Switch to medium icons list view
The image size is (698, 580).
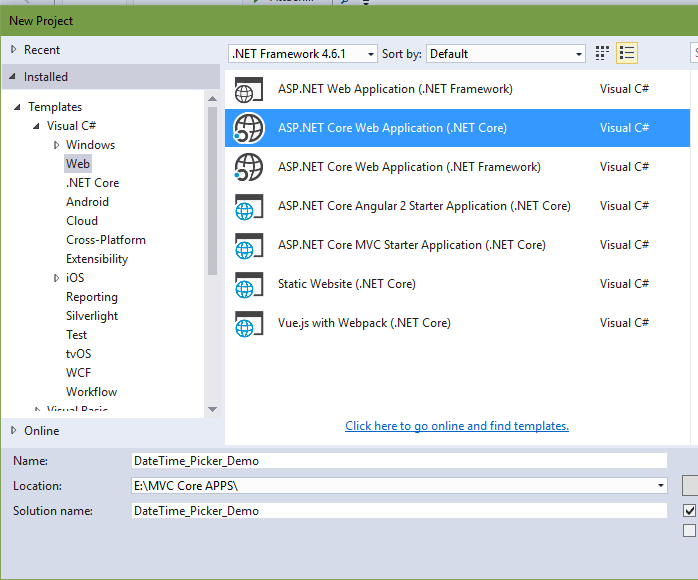tap(627, 53)
